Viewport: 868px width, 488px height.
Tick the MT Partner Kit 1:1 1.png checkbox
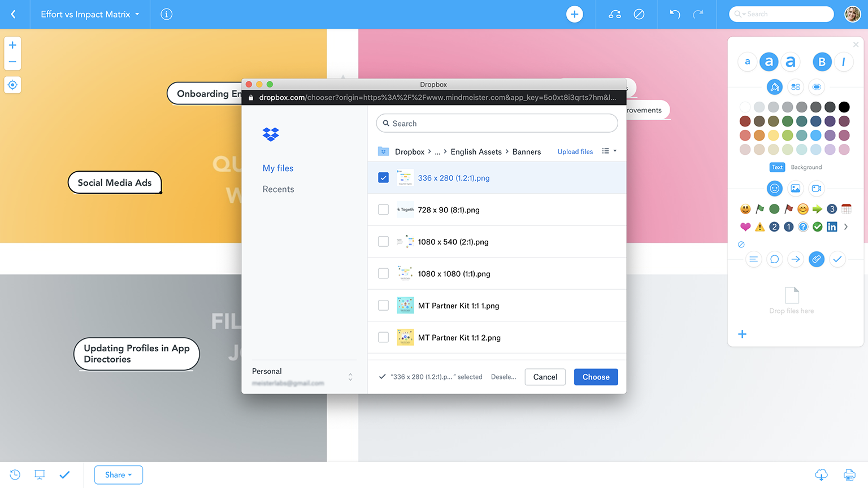point(383,306)
